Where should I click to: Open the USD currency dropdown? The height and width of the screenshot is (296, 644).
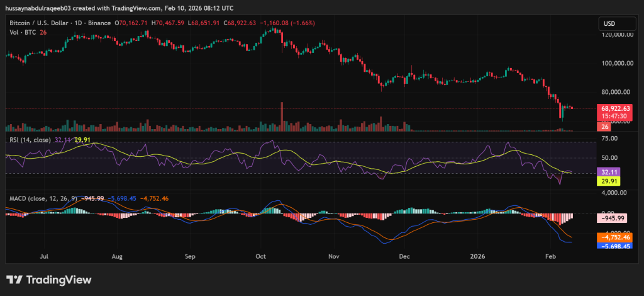(x=609, y=24)
